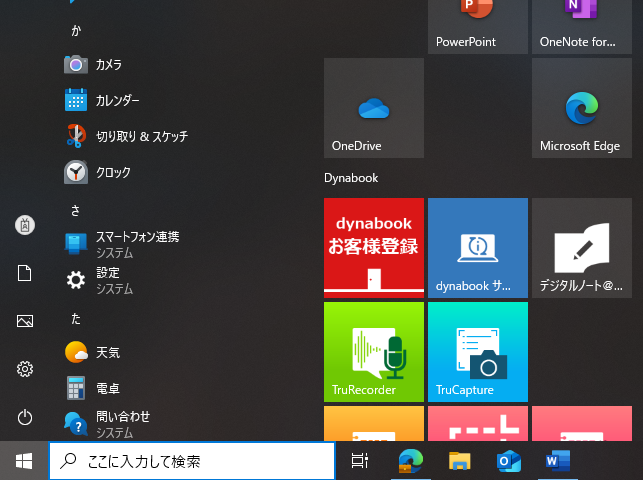Launch カレンダー (Calendar) from the app list
The image size is (643, 480).
(116, 100)
